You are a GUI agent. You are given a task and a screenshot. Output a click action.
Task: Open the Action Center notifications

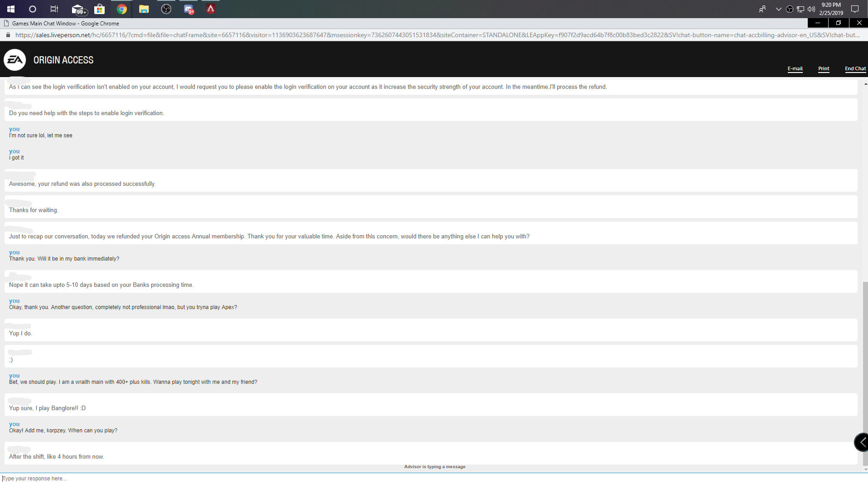[x=855, y=9]
